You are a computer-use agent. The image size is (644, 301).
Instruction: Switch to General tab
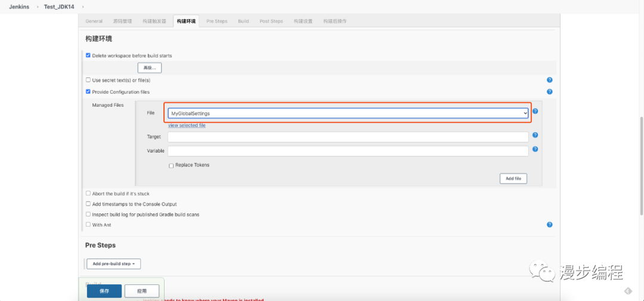point(94,21)
